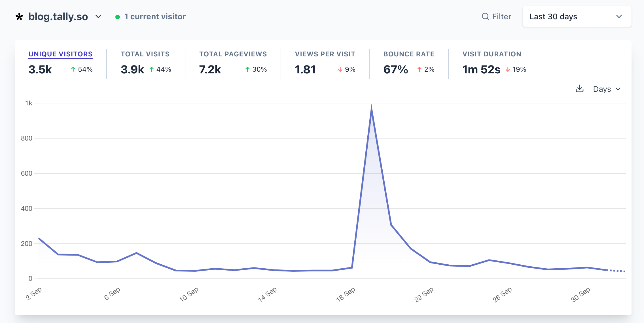Select the Unique Visitors metric tab

click(x=60, y=54)
